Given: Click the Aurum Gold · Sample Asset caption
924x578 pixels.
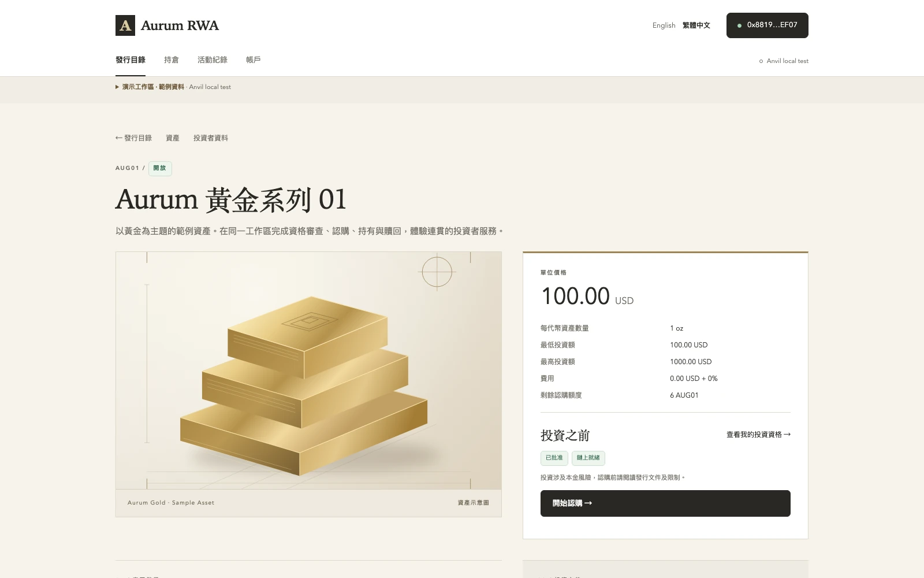Looking at the screenshot, I should (171, 503).
